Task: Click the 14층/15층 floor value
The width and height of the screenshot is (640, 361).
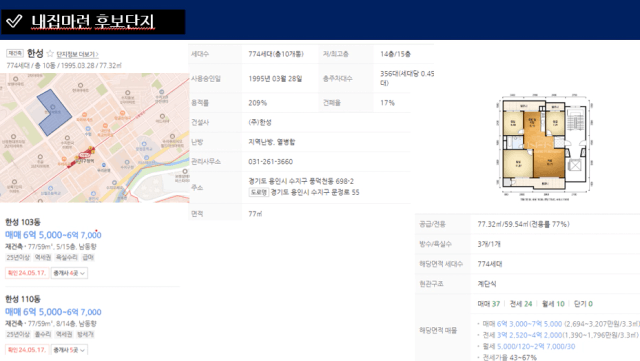Action: [396, 54]
